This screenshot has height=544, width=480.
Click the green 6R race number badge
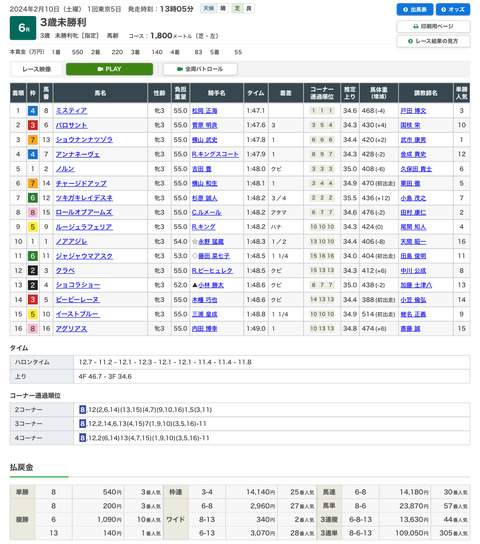[x=23, y=28]
